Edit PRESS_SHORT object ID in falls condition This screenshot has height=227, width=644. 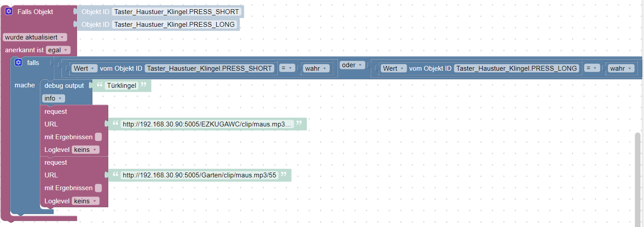210,68
